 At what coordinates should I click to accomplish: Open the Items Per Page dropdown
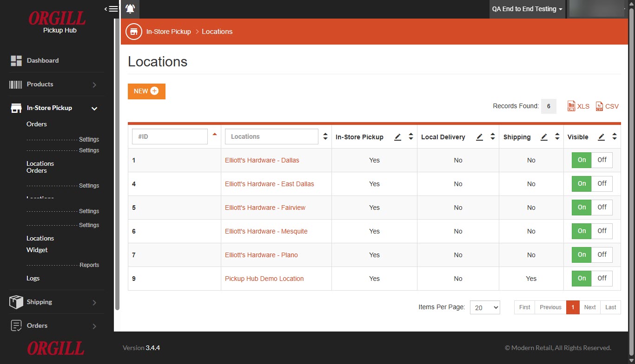click(485, 307)
